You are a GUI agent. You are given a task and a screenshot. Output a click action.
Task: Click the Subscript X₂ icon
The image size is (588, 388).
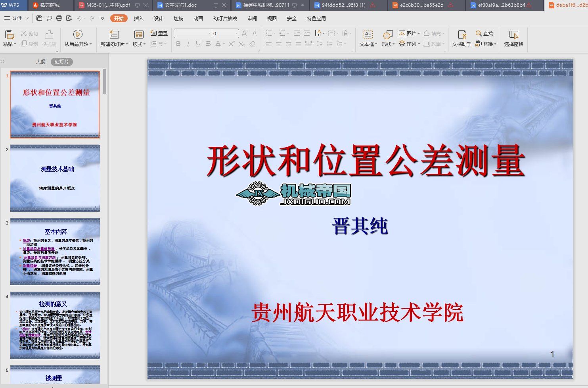(x=242, y=44)
